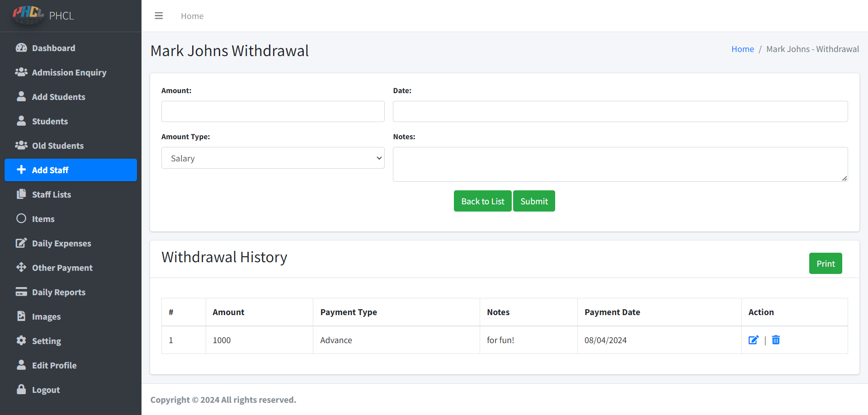The image size is (868, 415).
Task: Click the Other Payment arrows icon
Action: pyautogui.click(x=21, y=267)
